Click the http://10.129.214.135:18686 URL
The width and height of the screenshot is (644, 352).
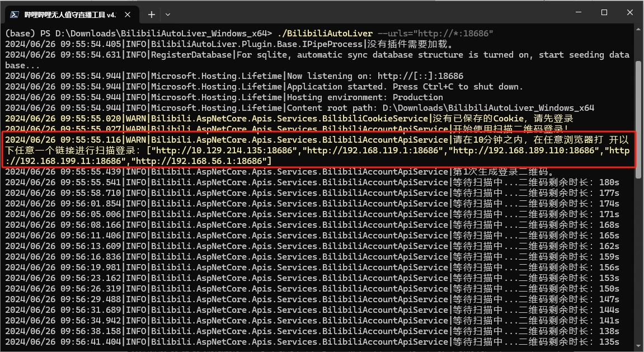click(224, 151)
